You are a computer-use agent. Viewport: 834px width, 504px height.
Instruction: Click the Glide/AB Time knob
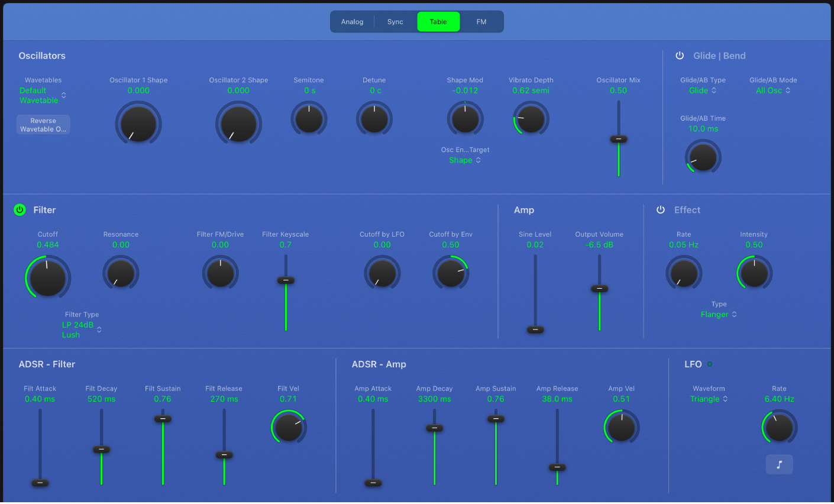[703, 157]
